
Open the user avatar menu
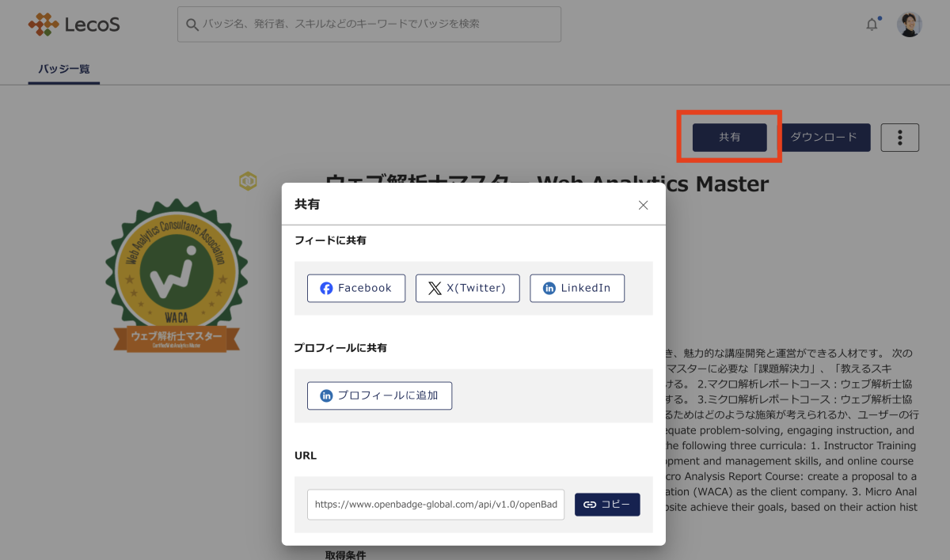[909, 25]
